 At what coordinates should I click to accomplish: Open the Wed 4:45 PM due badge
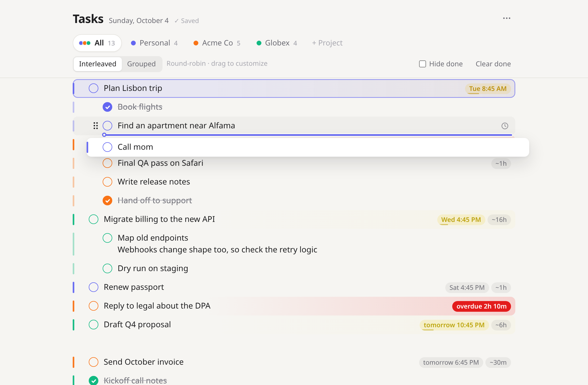[461, 220]
